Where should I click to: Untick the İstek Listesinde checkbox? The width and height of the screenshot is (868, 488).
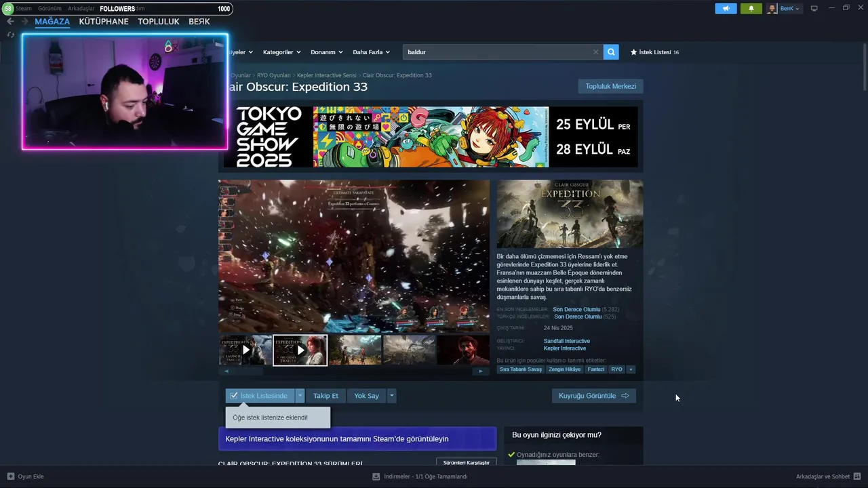[234, 396]
